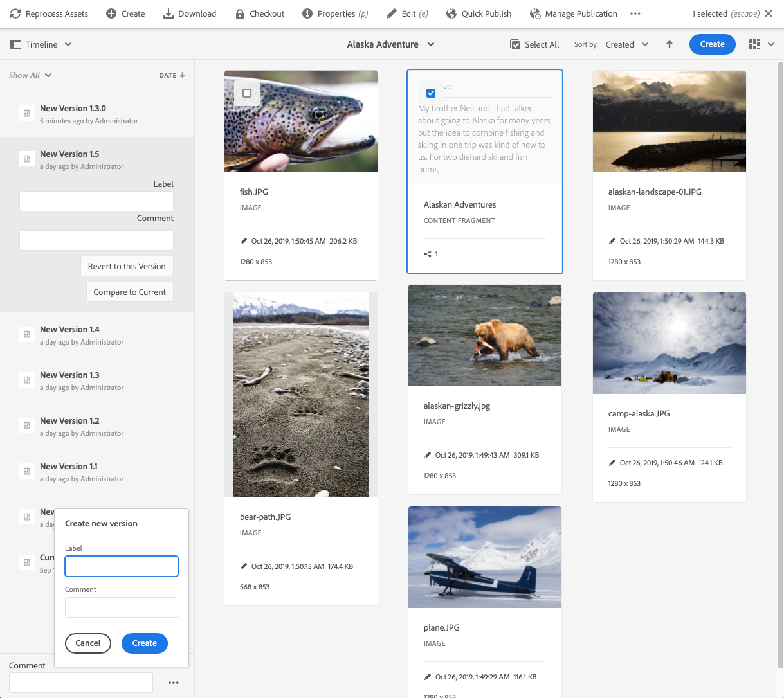Toggle ascending sort order arrow
The height and width of the screenshot is (698, 784).
670,44
